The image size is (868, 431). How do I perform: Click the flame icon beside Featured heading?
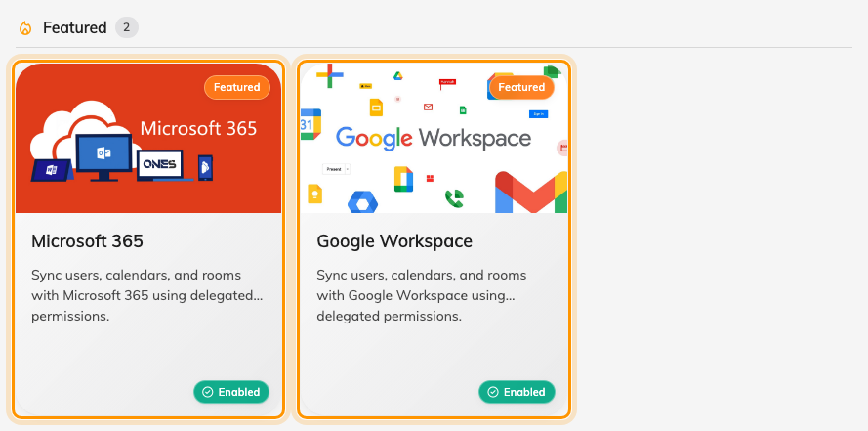(25, 27)
